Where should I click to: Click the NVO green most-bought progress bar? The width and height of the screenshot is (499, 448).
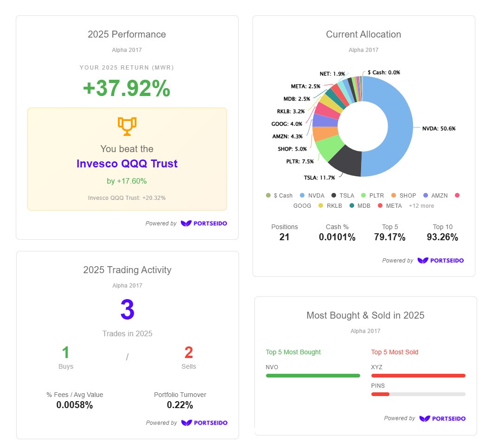[312, 376]
